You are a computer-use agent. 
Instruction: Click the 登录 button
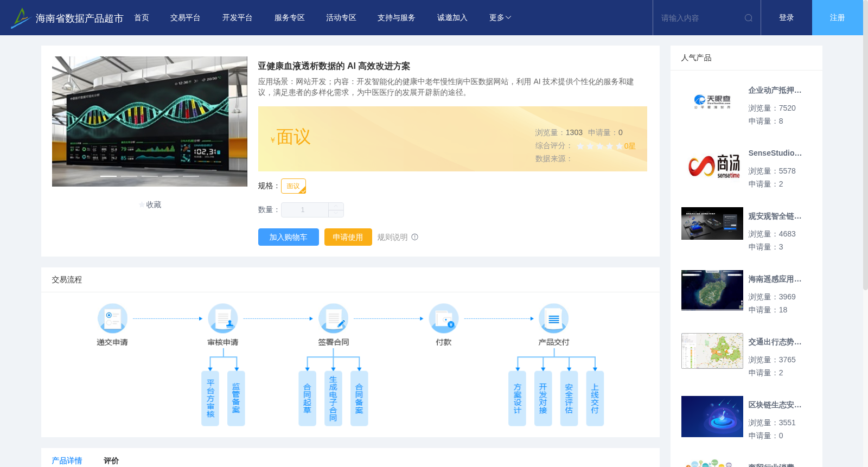787,18
